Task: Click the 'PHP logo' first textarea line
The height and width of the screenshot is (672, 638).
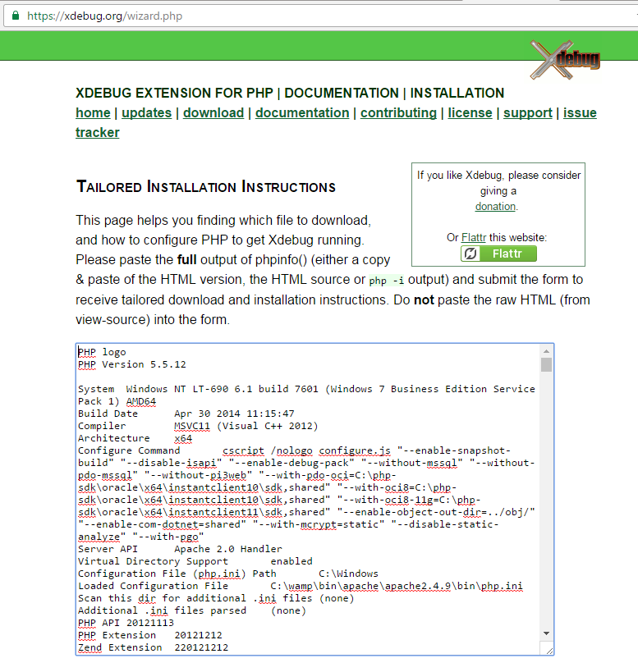Action: click(x=102, y=352)
